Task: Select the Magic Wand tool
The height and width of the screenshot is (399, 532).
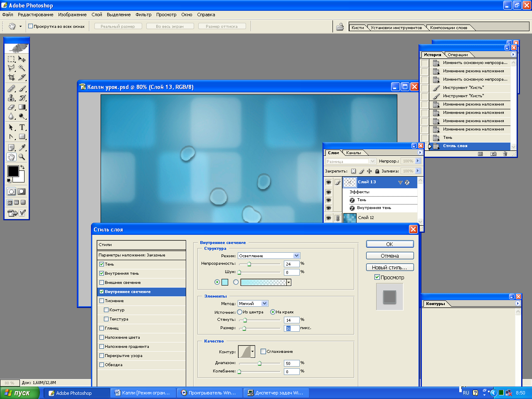Action: [22, 68]
